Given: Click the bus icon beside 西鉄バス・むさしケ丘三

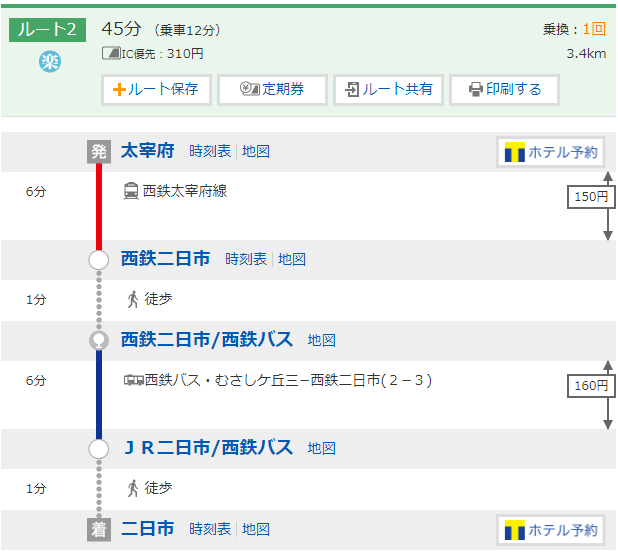Looking at the screenshot, I should pyautogui.click(x=134, y=380).
